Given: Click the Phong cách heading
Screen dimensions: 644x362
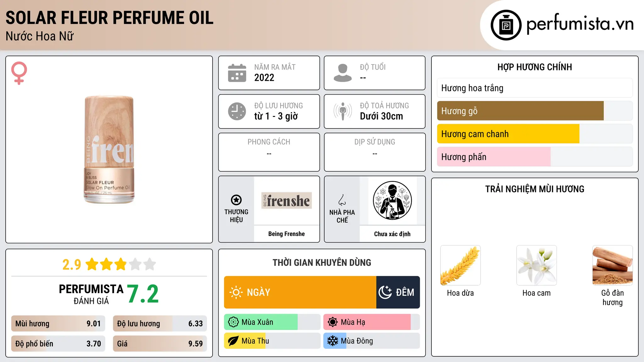Looking at the screenshot, I should pyautogui.click(x=269, y=142).
